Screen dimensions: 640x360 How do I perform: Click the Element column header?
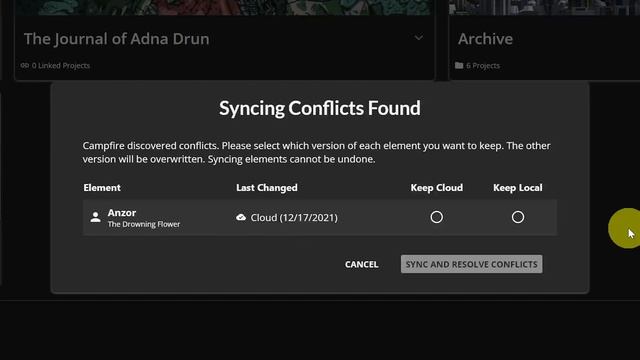[102, 188]
